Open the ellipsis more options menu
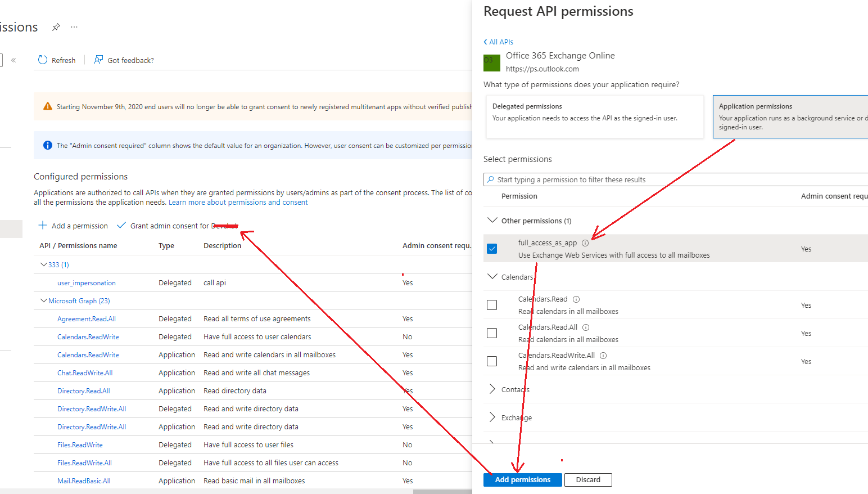 pos(74,27)
